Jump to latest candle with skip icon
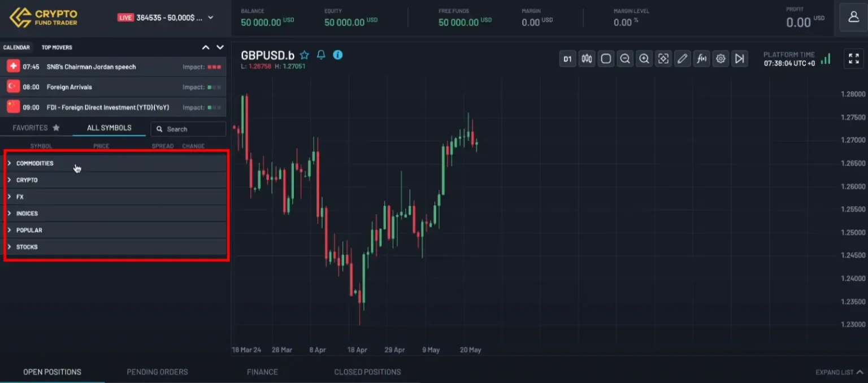The width and height of the screenshot is (868, 383). [740, 59]
